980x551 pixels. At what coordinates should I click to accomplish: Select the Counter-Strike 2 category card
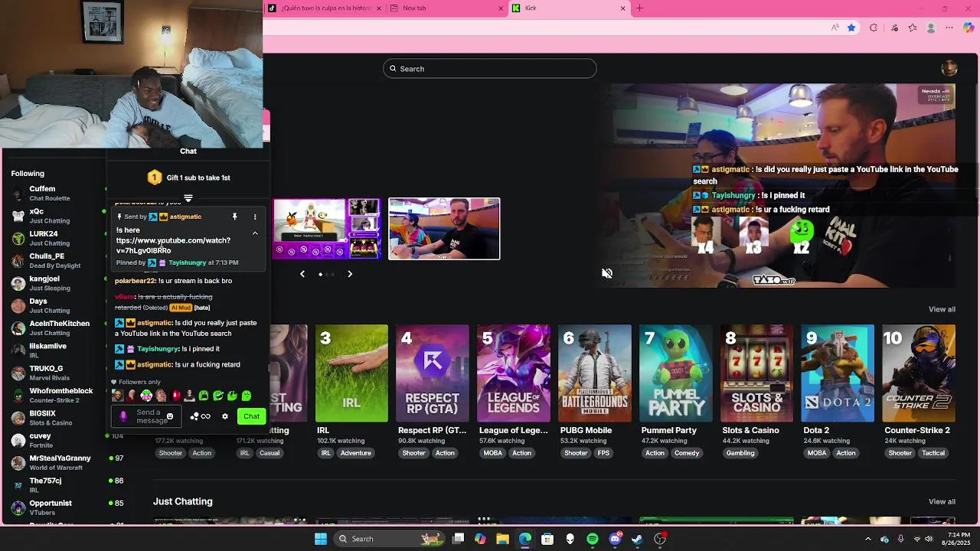click(x=919, y=373)
